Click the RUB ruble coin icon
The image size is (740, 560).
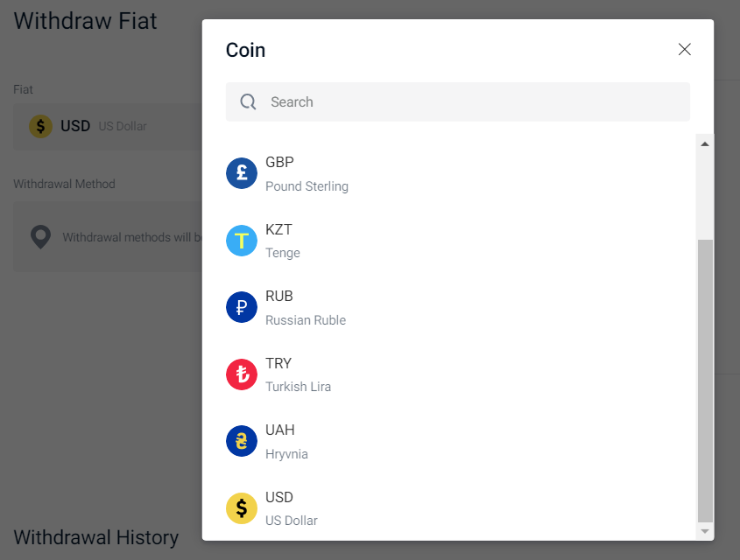(241, 307)
